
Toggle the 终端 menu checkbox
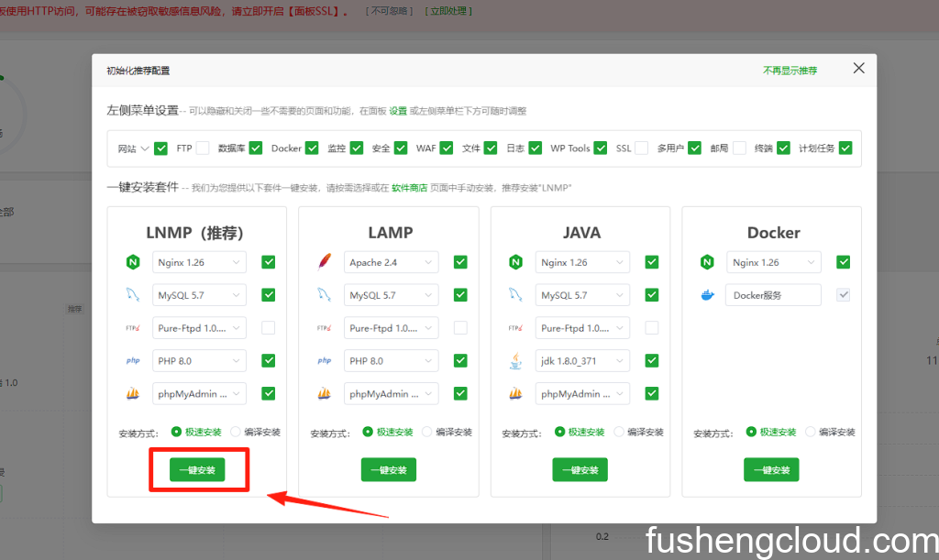(x=783, y=148)
